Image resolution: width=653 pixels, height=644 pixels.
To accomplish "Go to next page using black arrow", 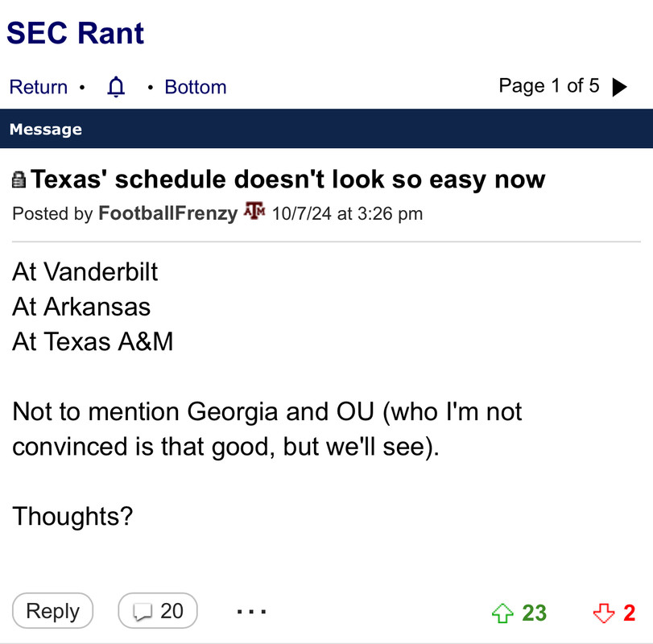I will coord(619,87).
